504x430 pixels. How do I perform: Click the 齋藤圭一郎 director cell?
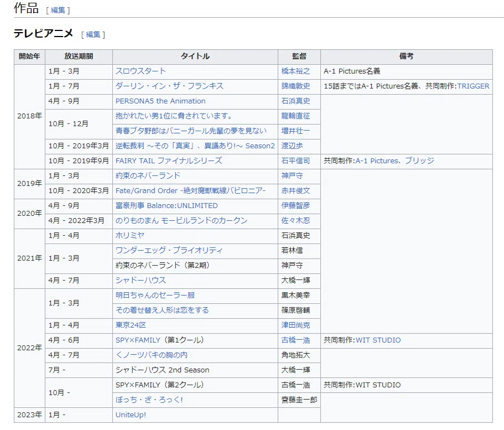[x=299, y=400]
